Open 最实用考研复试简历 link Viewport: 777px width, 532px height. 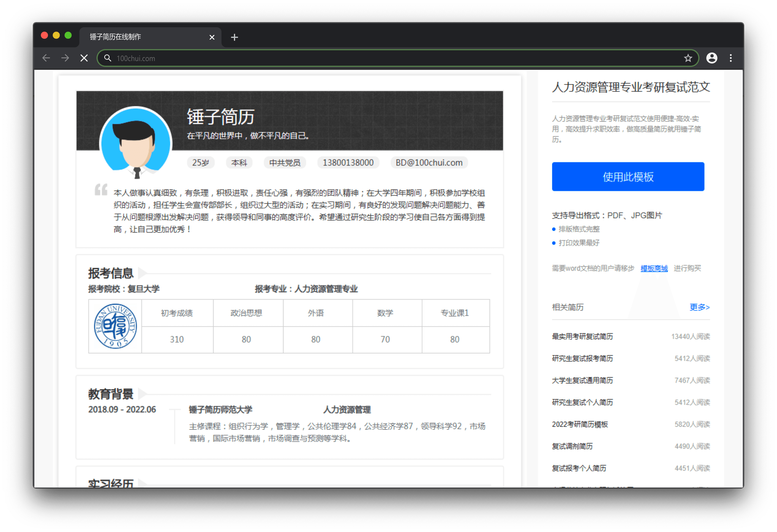(x=582, y=336)
